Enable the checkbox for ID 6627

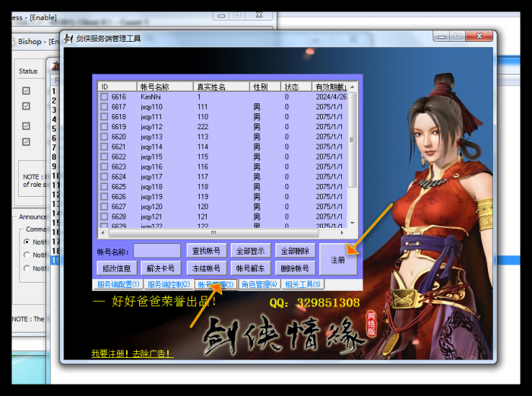point(104,207)
